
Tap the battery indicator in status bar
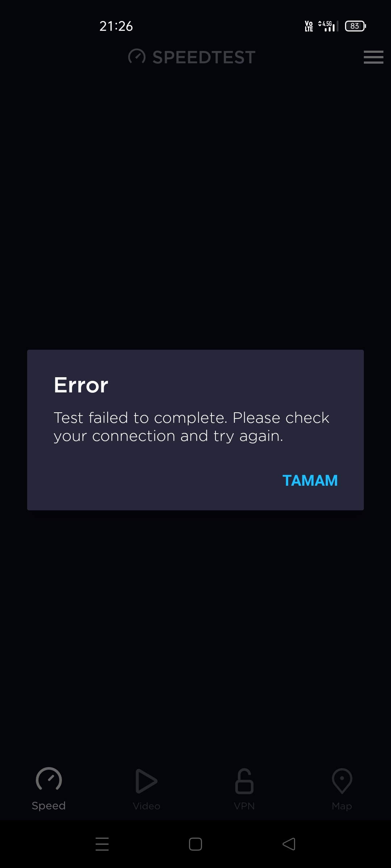[x=356, y=26]
